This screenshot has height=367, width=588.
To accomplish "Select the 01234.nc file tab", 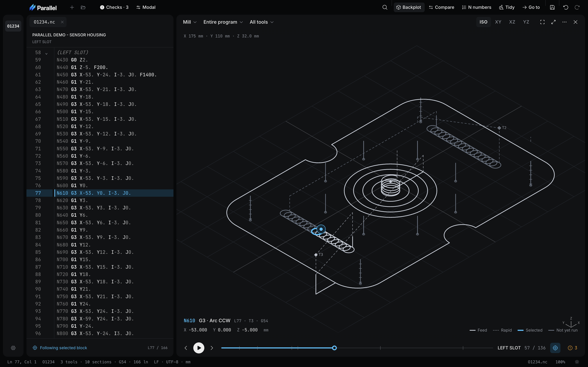I will point(44,22).
